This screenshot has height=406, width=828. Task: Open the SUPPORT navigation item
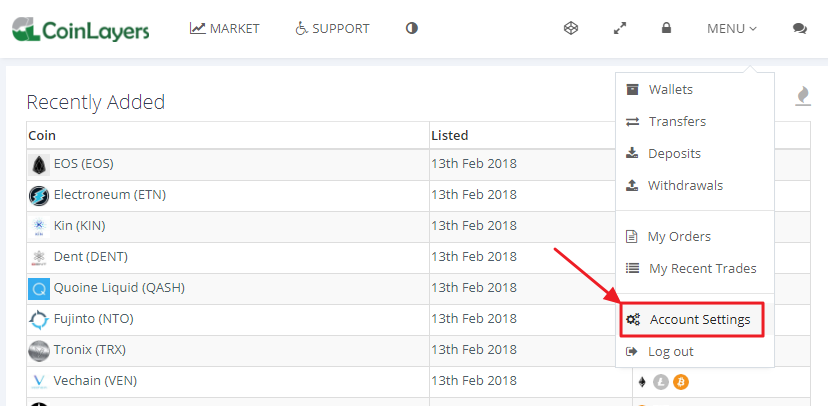click(332, 28)
